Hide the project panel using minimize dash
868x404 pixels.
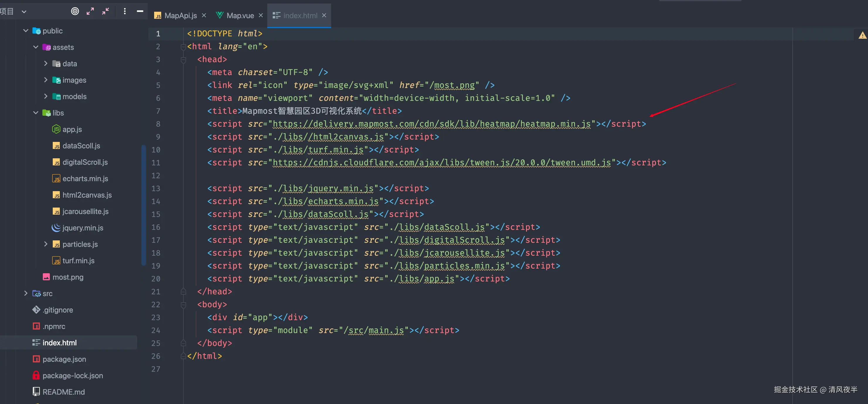coord(140,11)
